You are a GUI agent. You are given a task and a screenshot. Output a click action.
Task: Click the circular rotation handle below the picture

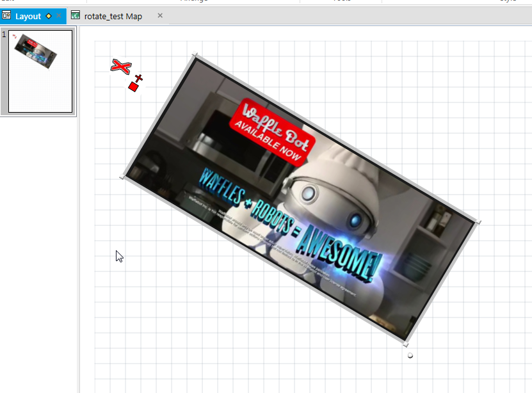pos(410,355)
